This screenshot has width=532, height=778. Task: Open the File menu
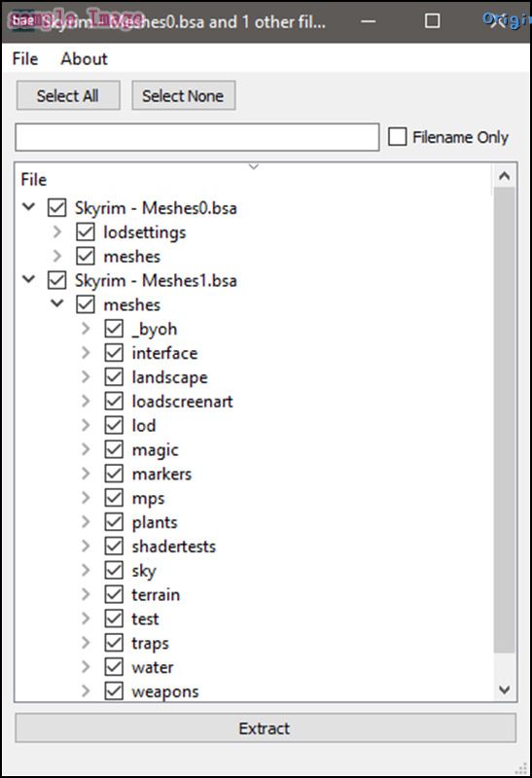[x=25, y=58]
